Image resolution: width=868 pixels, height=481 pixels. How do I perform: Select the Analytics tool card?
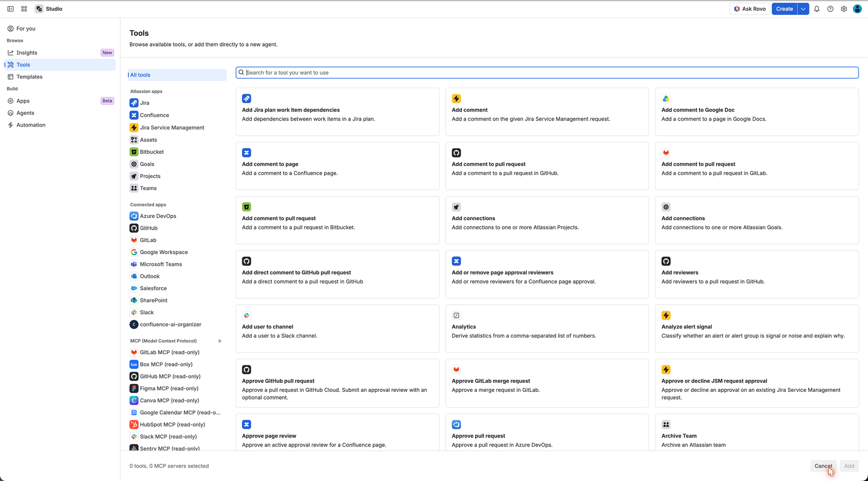click(547, 329)
